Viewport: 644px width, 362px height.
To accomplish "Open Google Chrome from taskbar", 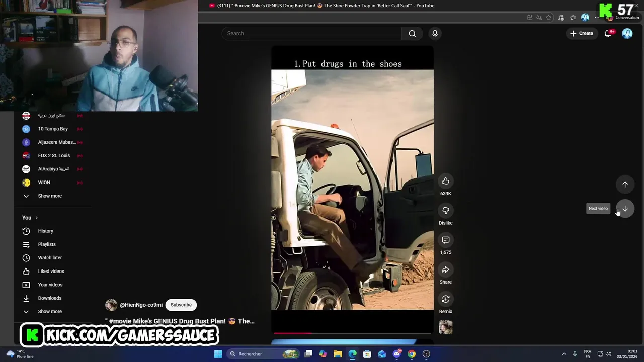I will [412, 354].
